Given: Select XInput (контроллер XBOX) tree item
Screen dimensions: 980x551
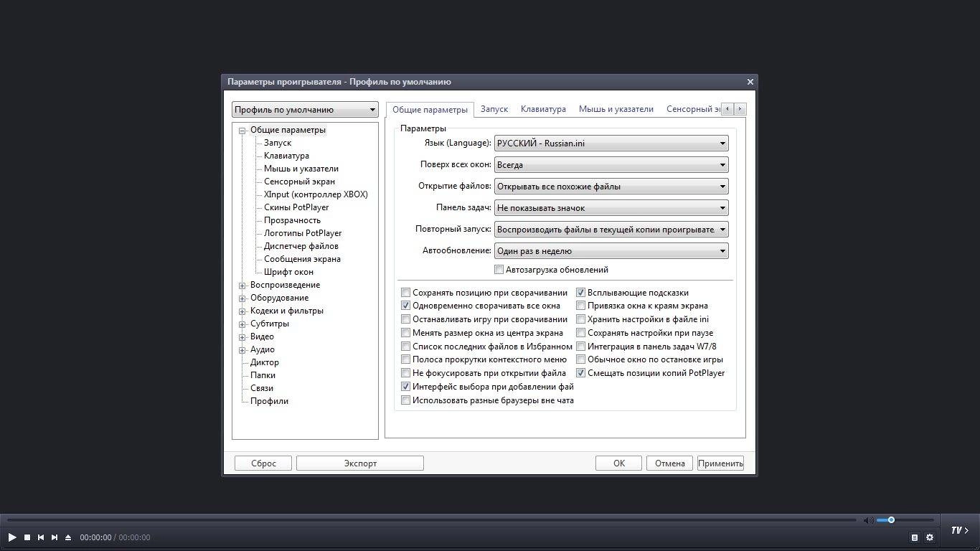Looking at the screenshot, I should pyautogui.click(x=316, y=194).
